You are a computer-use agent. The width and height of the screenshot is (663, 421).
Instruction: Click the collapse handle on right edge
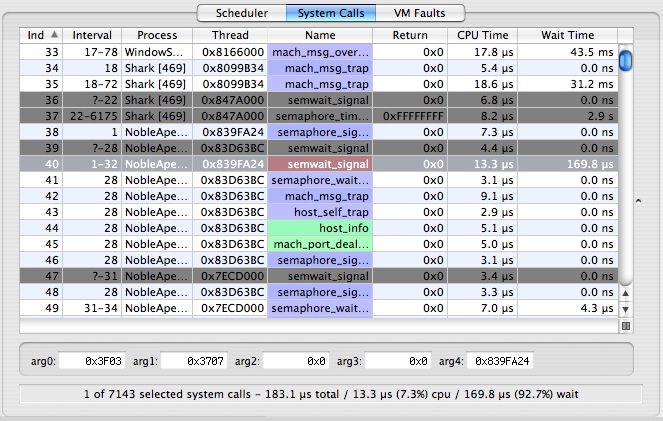coord(652,200)
